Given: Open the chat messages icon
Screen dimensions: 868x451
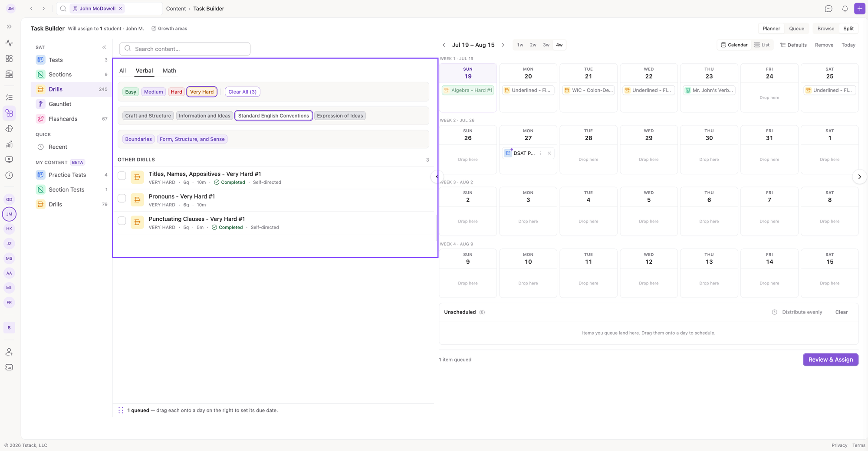Looking at the screenshot, I should pyautogui.click(x=829, y=9).
